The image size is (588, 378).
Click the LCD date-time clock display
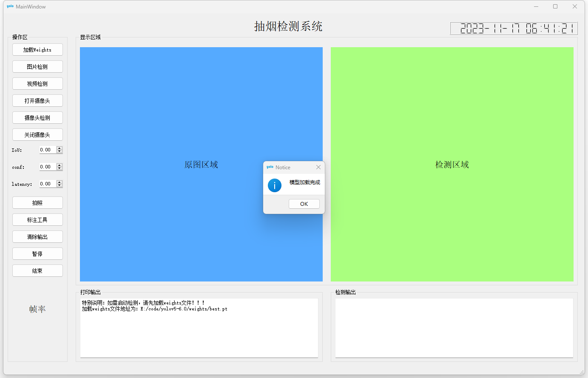point(514,28)
